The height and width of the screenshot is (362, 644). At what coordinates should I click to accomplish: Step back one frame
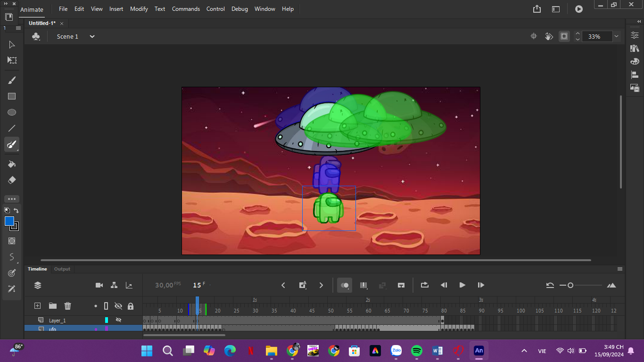(444, 285)
